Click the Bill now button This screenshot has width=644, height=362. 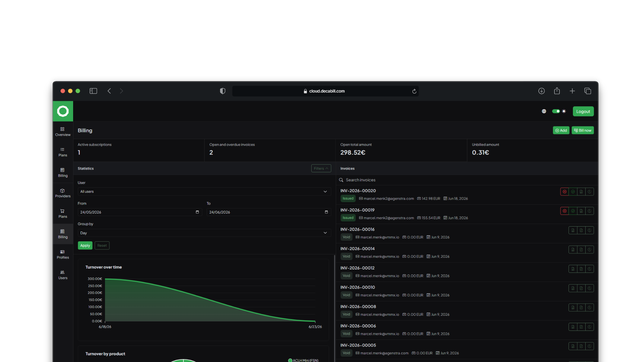(583, 130)
